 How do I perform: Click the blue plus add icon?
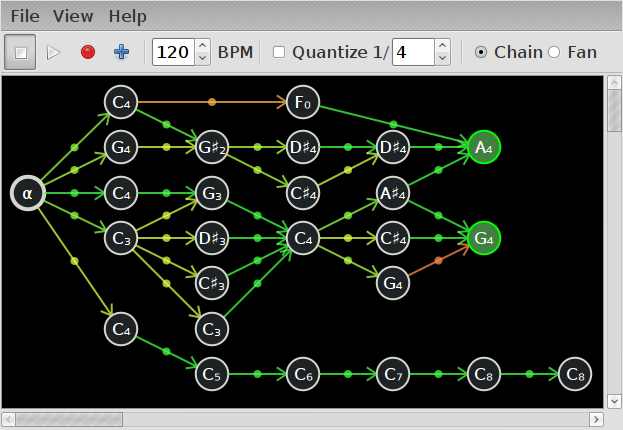click(121, 52)
